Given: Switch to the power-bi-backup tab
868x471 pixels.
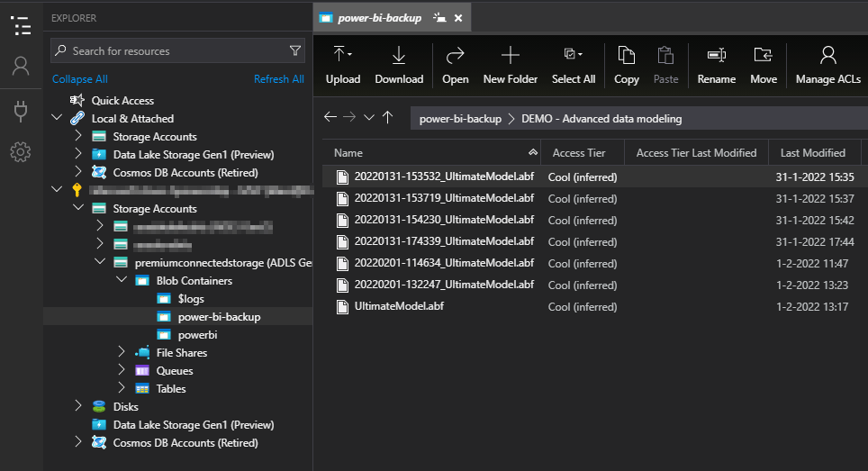Looking at the screenshot, I should [x=379, y=18].
